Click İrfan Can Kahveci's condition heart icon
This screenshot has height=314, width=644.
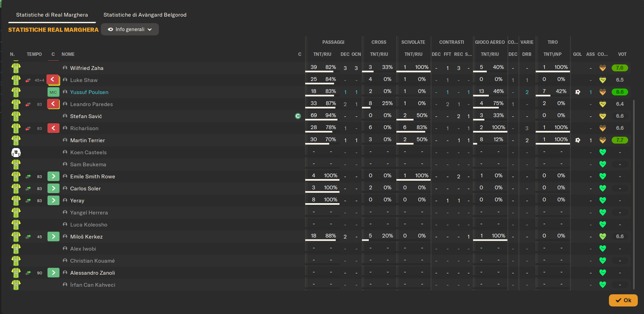[x=603, y=285]
